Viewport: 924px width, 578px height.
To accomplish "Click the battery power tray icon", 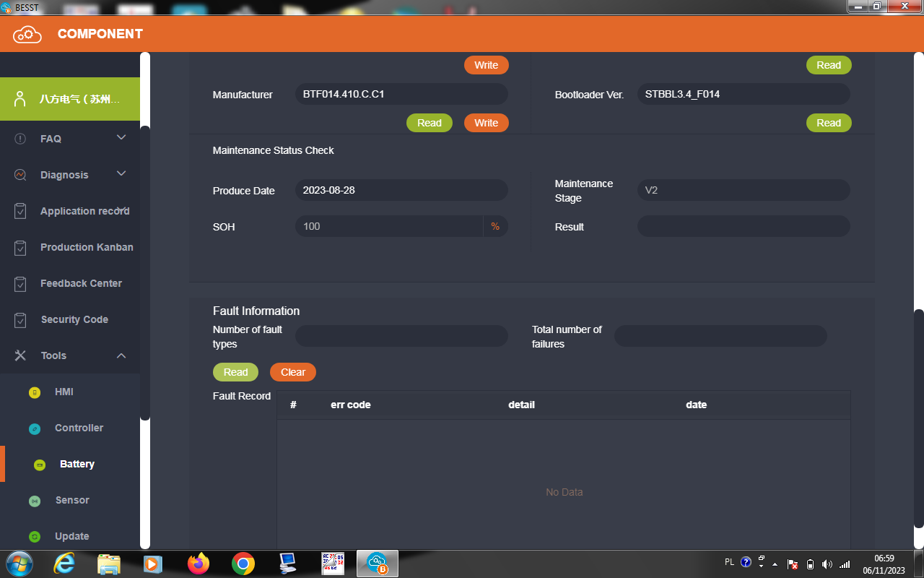I will (810, 564).
